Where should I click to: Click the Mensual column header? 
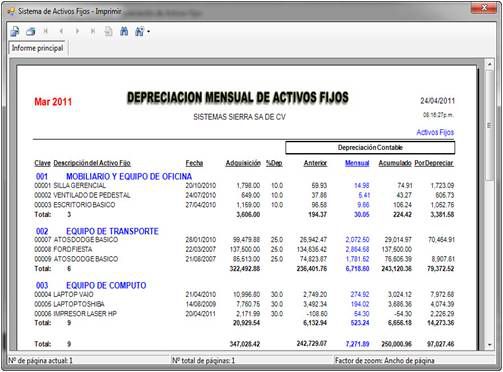tap(357, 163)
